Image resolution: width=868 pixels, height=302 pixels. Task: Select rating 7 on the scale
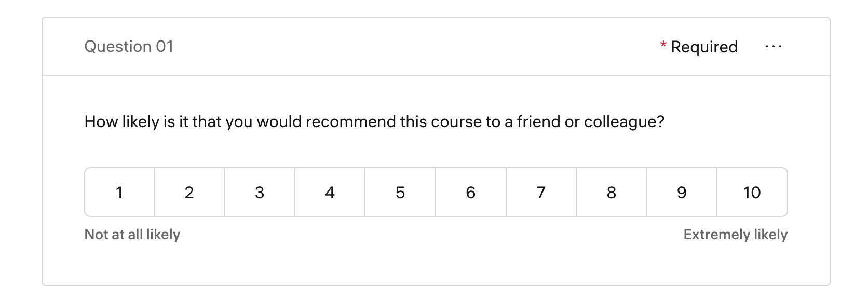point(541,193)
